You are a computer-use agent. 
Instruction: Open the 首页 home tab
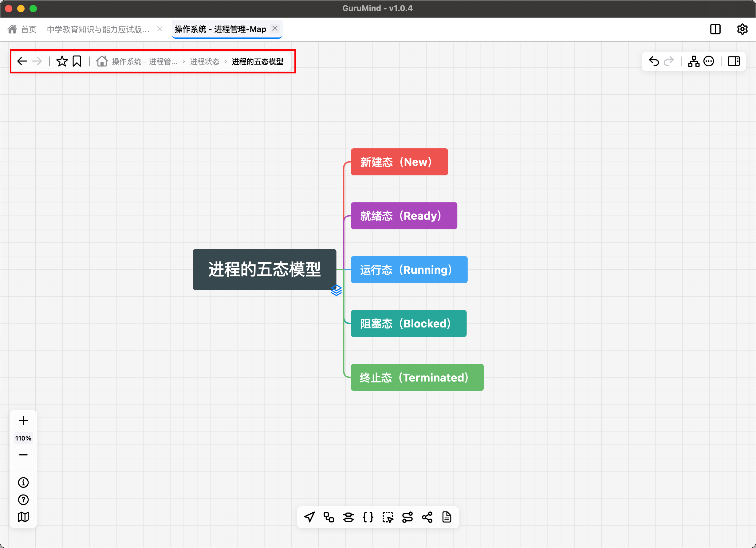pos(22,29)
